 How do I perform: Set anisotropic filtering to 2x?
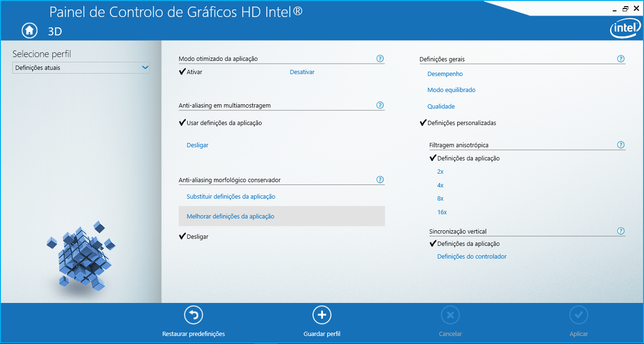[440, 172]
